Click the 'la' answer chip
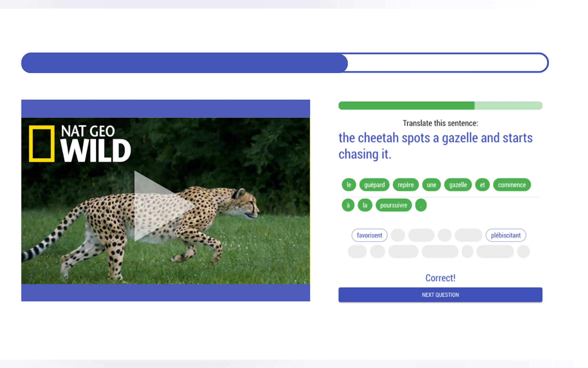This screenshot has width=588, height=368. click(365, 205)
